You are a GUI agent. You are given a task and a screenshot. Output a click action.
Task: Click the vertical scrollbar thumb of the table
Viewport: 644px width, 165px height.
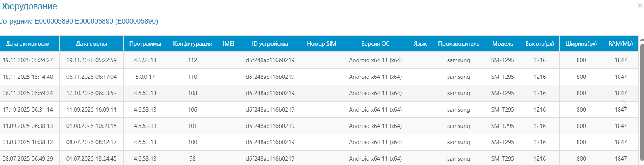(x=642, y=101)
